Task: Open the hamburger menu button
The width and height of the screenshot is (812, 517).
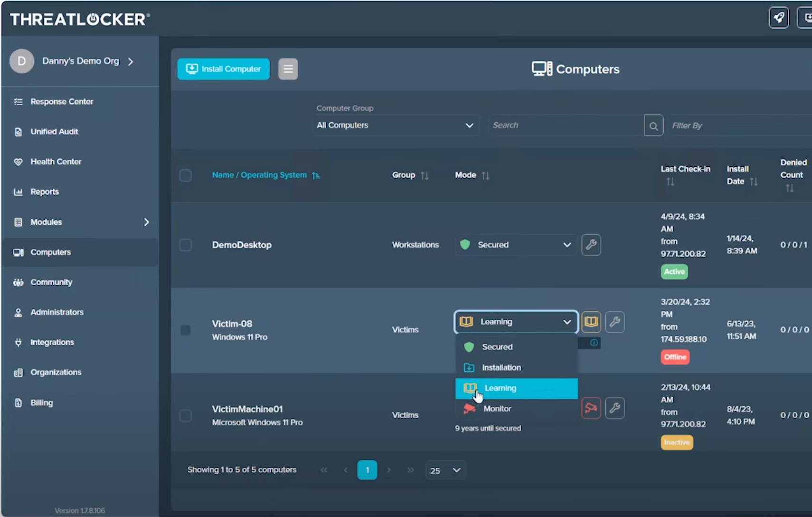Action: point(288,69)
